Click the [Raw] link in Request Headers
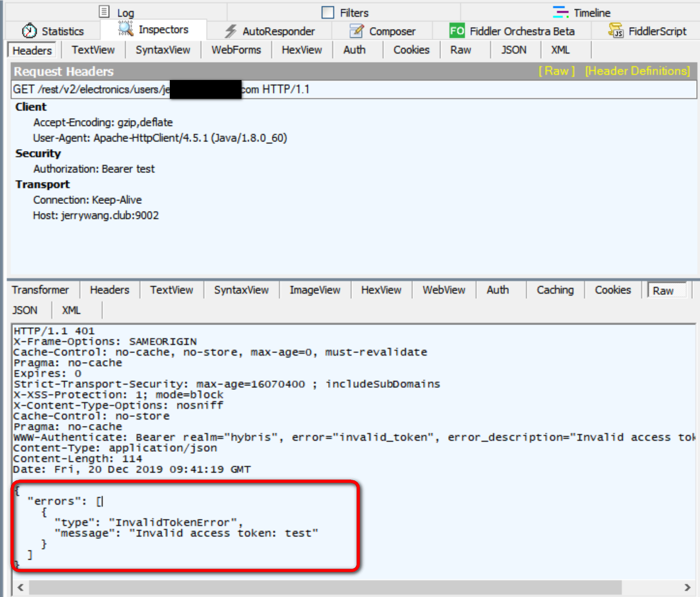 [556, 71]
